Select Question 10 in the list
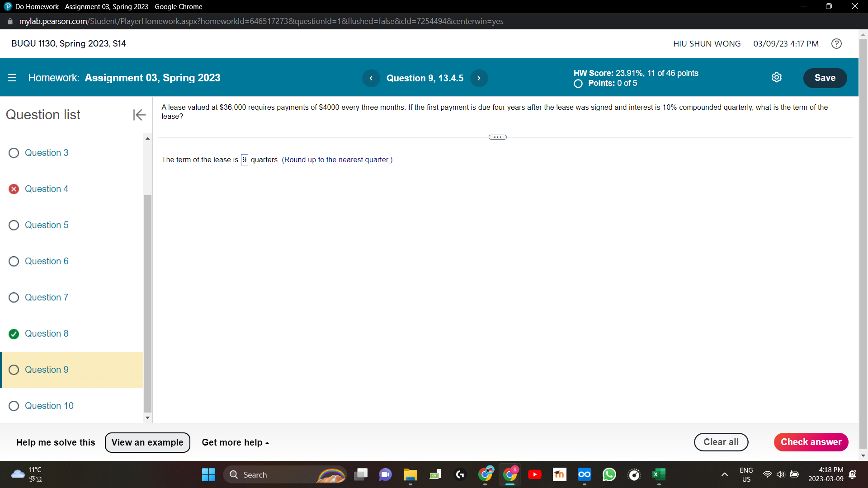Screen dimensions: 868x488 pyautogui.click(x=49, y=406)
